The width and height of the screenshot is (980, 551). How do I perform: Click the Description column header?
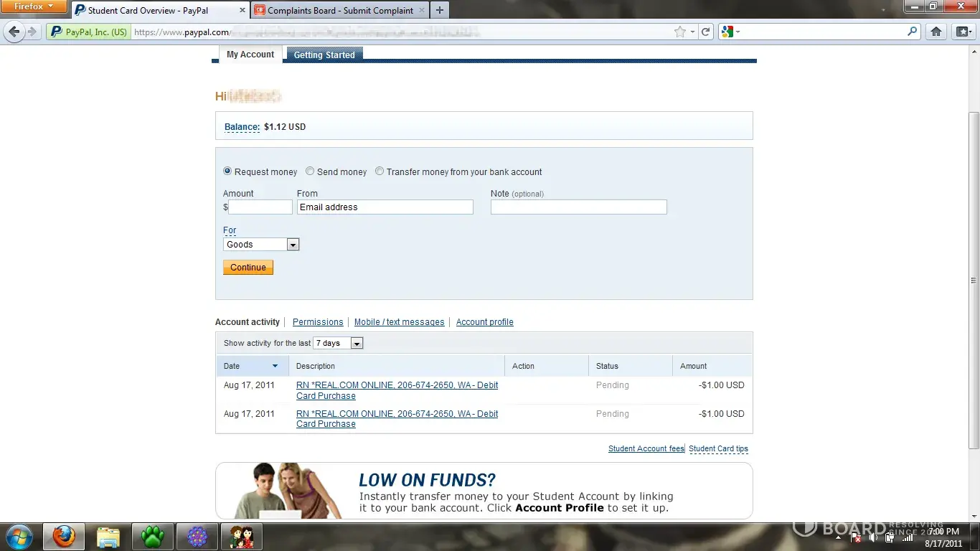tap(397, 366)
